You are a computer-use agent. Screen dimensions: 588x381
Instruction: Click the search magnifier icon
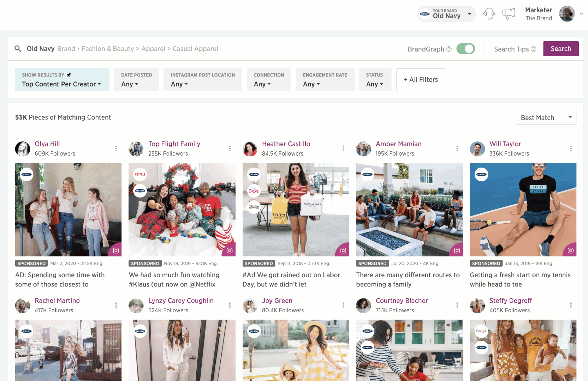(x=18, y=49)
